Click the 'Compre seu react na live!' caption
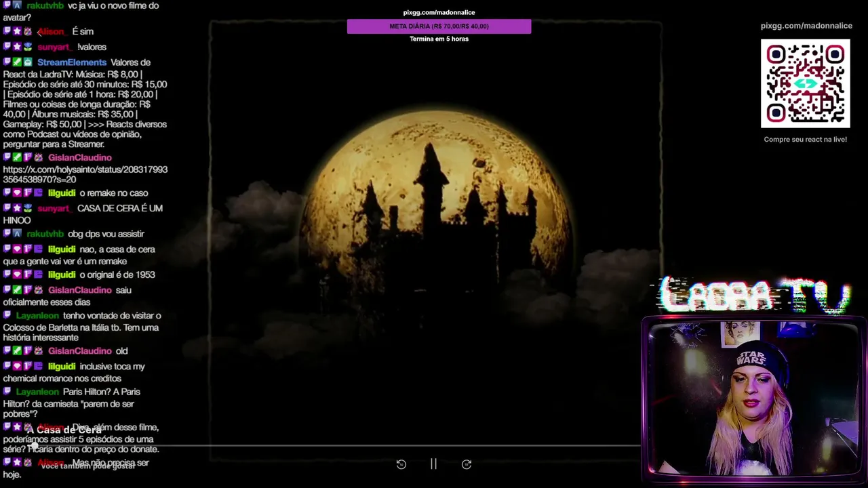The image size is (868, 488). [x=806, y=140]
